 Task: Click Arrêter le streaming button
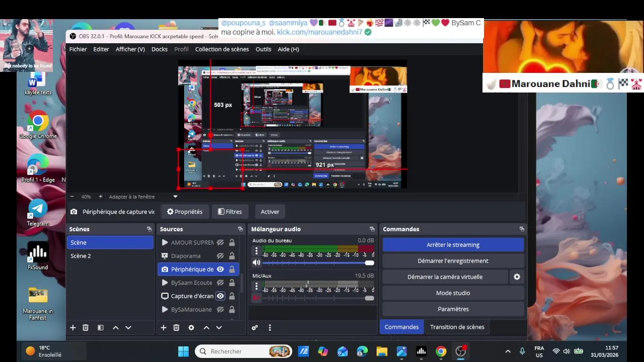coord(453,245)
